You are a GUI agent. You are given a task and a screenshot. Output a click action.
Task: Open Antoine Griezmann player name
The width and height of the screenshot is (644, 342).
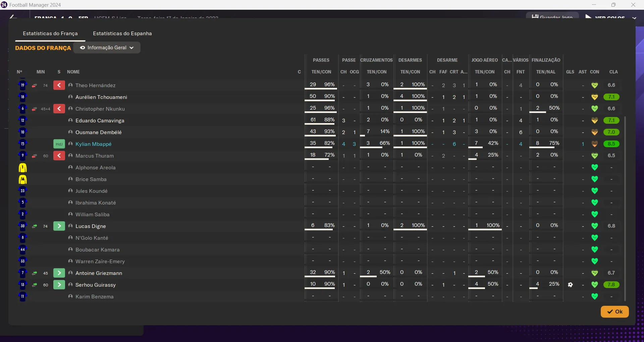click(99, 273)
